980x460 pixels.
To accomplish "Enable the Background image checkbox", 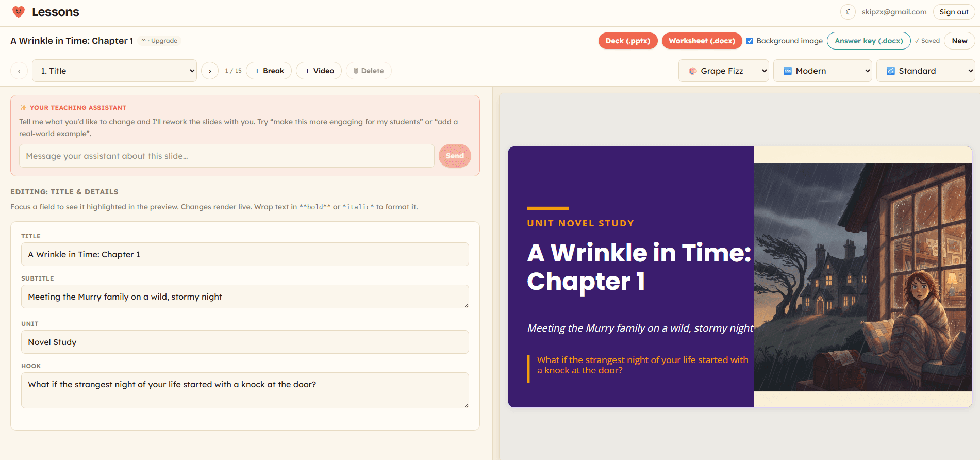I will pos(750,41).
